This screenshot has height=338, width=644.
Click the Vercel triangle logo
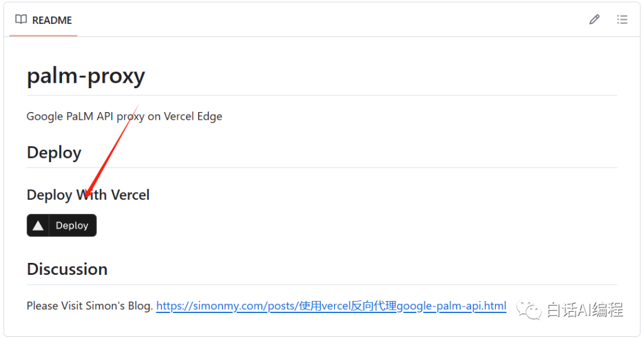click(38, 225)
